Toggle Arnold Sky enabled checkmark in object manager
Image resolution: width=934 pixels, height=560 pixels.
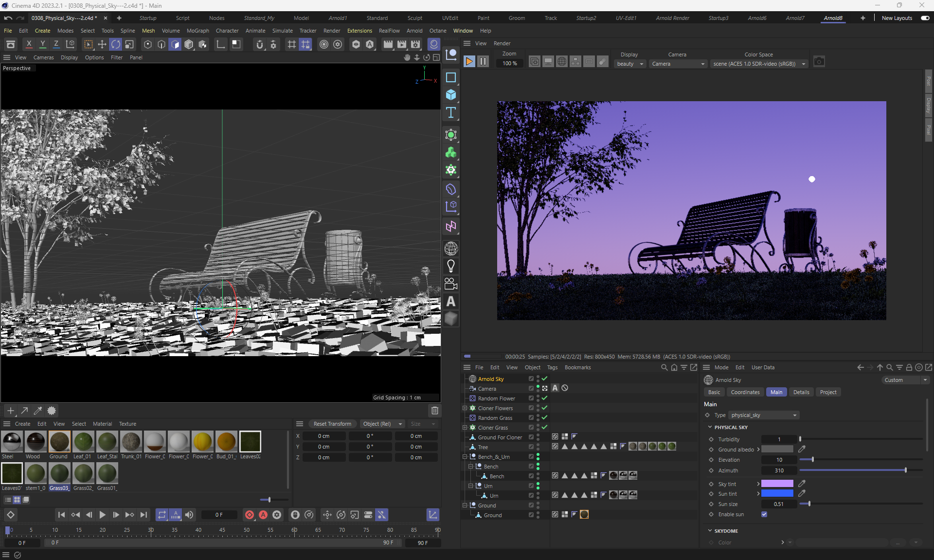pyautogui.click(x=545, y=379)
